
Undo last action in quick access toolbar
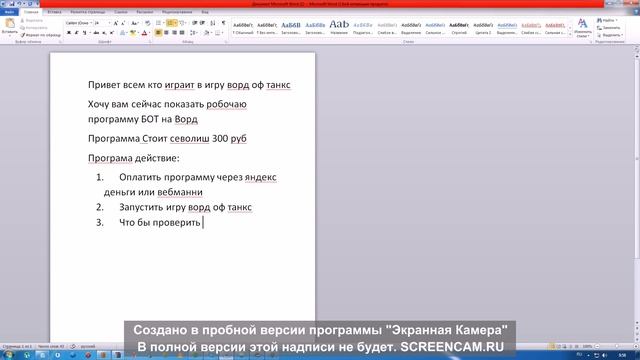click(x=19, y=4)
